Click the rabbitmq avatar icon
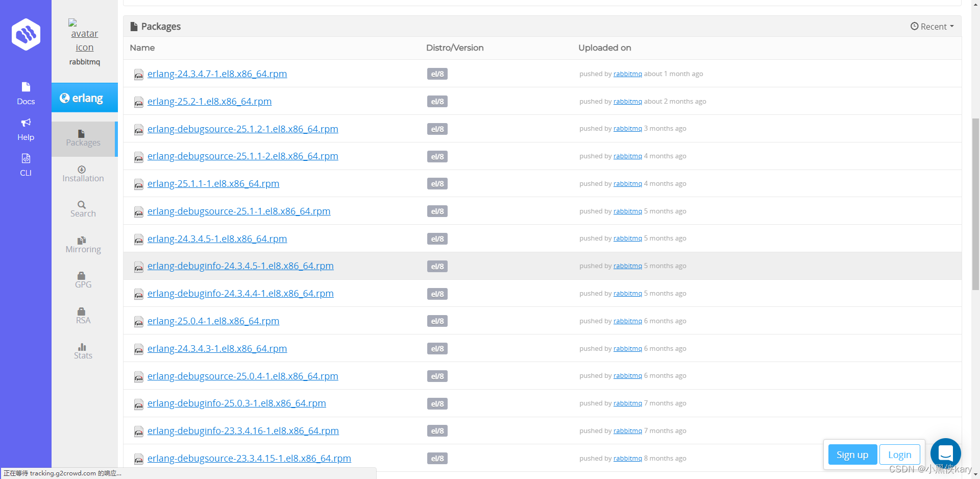 coord(84,35)
